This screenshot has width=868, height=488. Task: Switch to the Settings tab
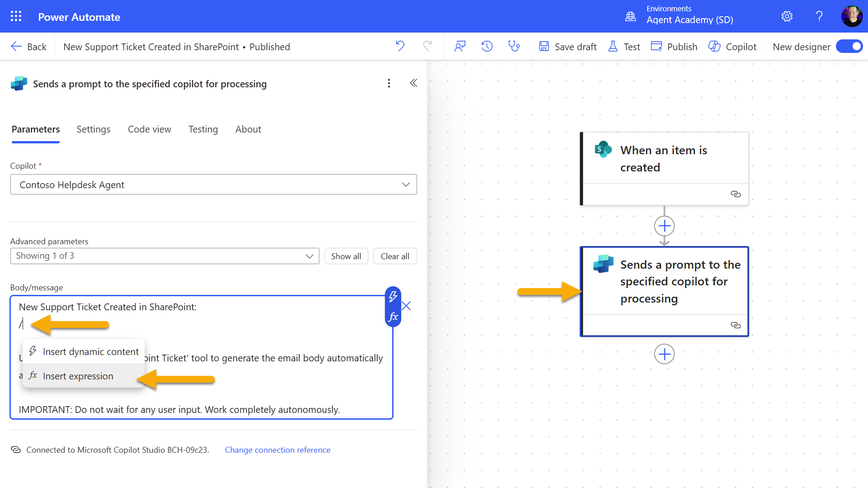93,129
